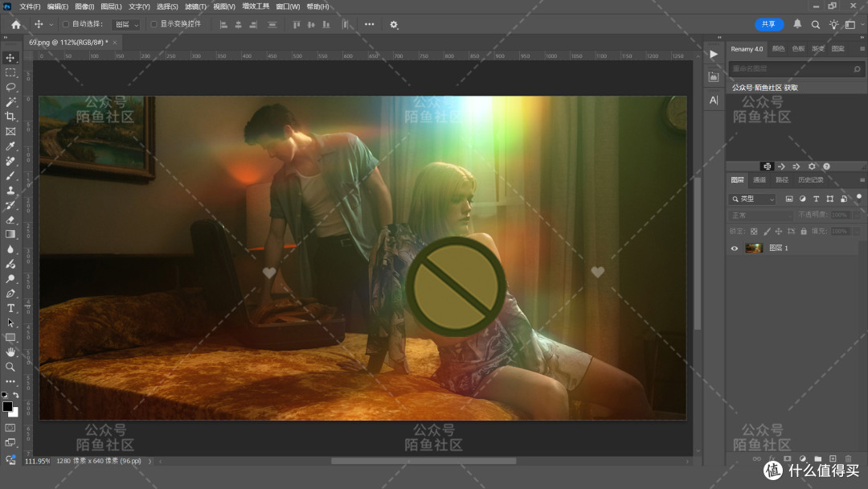Select the Hand tool
Screen dimensions: 868x489
pos(10,352)
